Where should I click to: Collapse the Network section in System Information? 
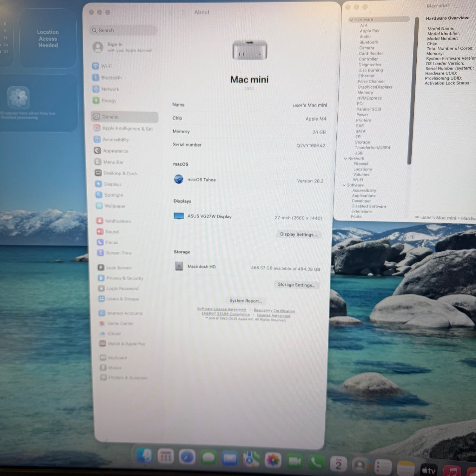click(345, 158)
